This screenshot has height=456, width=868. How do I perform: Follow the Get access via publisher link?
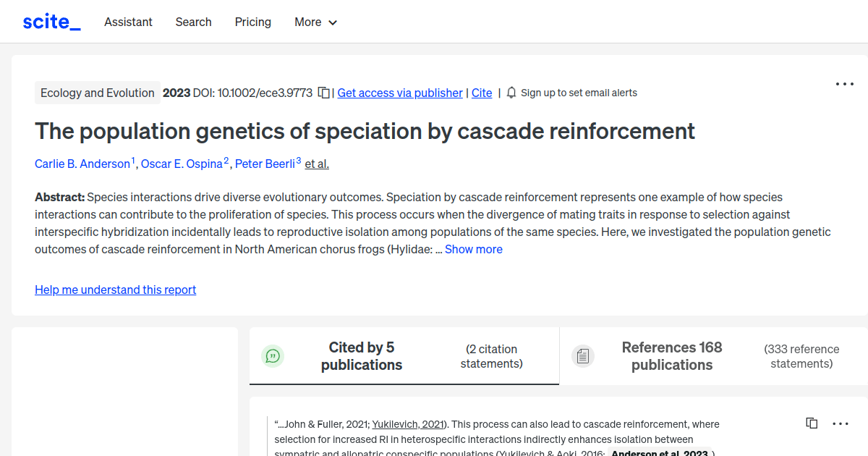point(399,93)
